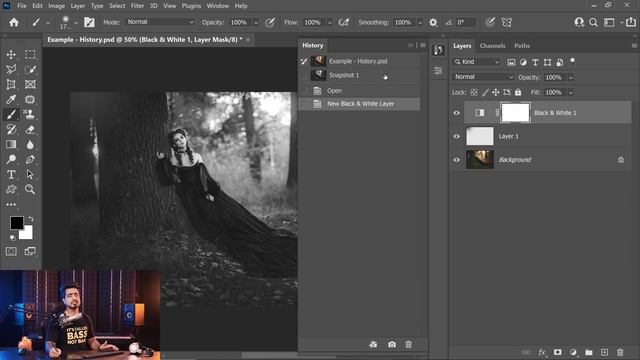Click the brush angle input field

pyautogui.click(x=465, y=22)
